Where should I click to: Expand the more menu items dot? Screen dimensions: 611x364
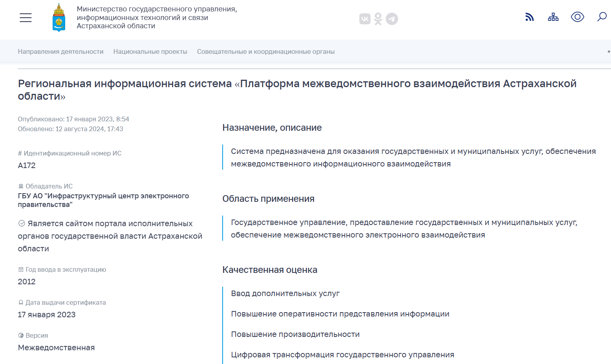click(608, 51)
